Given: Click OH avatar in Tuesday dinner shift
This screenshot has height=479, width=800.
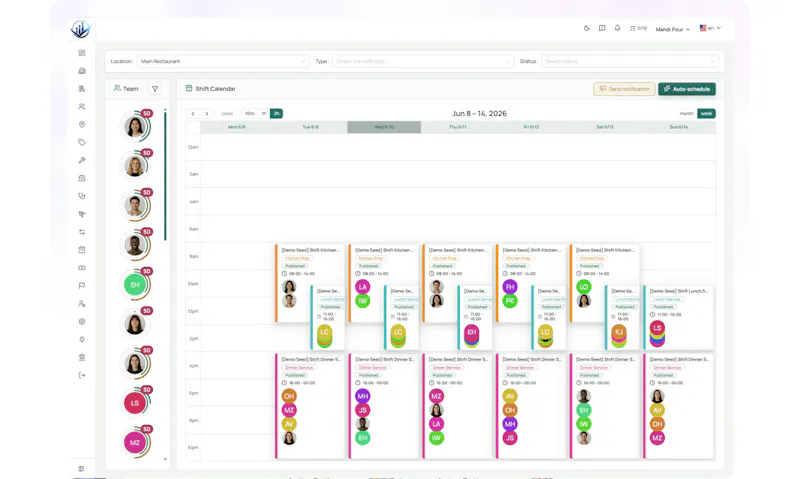Looking at the screenshot, I should click(289, 396).
